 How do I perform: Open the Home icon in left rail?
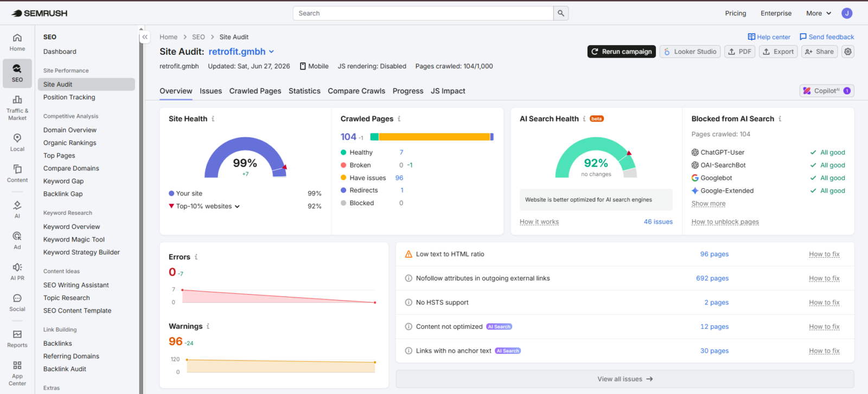click(x=17, y=42)
